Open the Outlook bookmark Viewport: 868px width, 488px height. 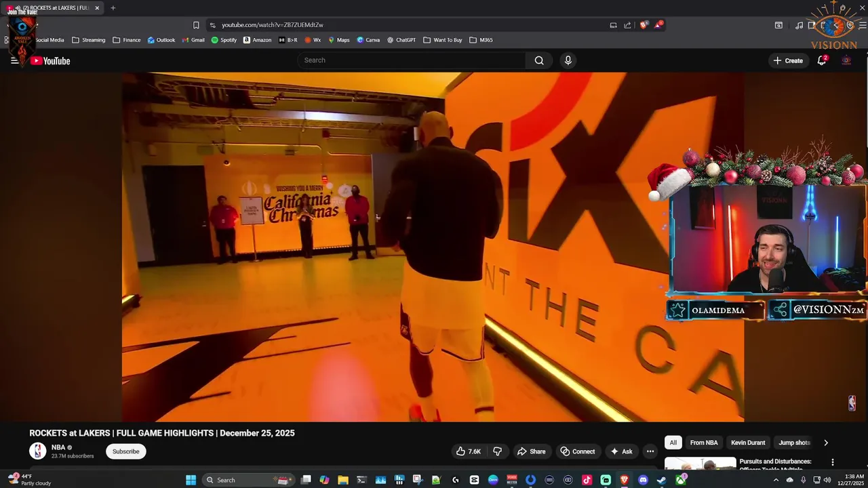pyautogui.click(x=161, y=40)
